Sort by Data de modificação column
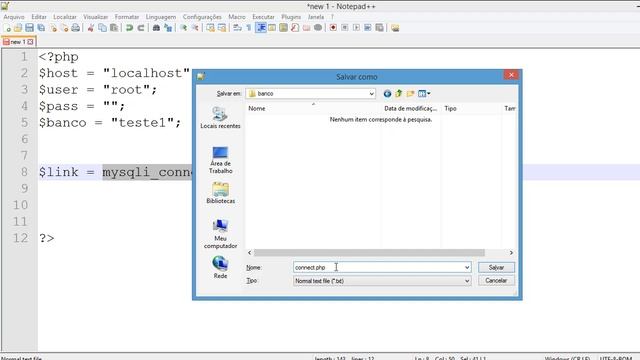The image size is (640, 360). [411, 108]
